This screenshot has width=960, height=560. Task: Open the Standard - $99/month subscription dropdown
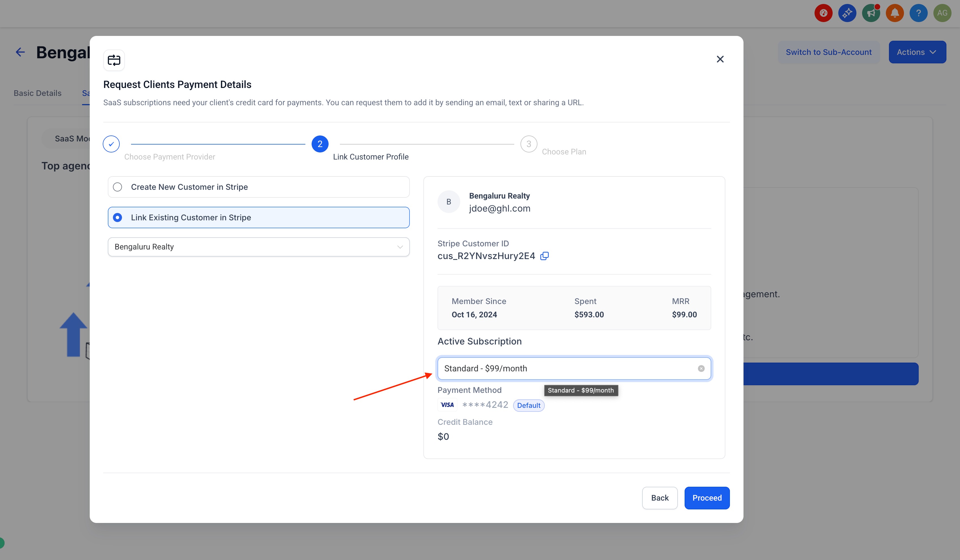[x=568, y=369]
